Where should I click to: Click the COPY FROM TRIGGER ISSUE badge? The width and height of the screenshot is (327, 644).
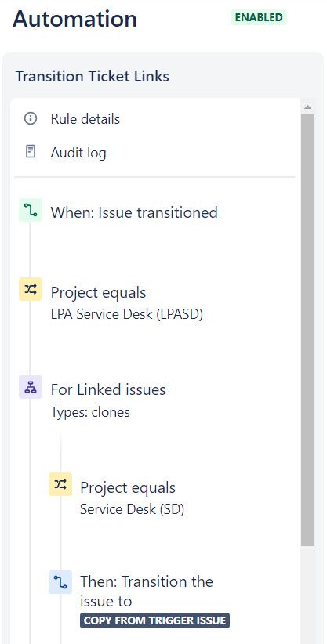pyautogui.click(x=154, y=620)
